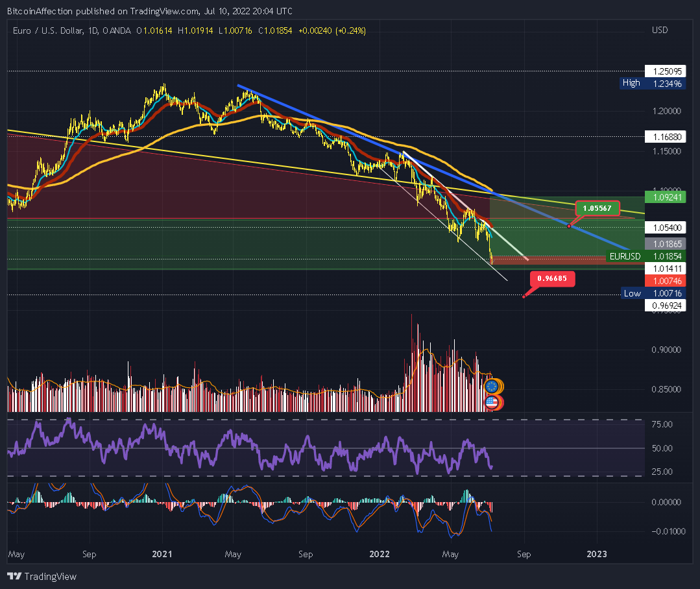
Task: Select the EURUSD 1.01854 last price label
Action: [x=646, y=256]
